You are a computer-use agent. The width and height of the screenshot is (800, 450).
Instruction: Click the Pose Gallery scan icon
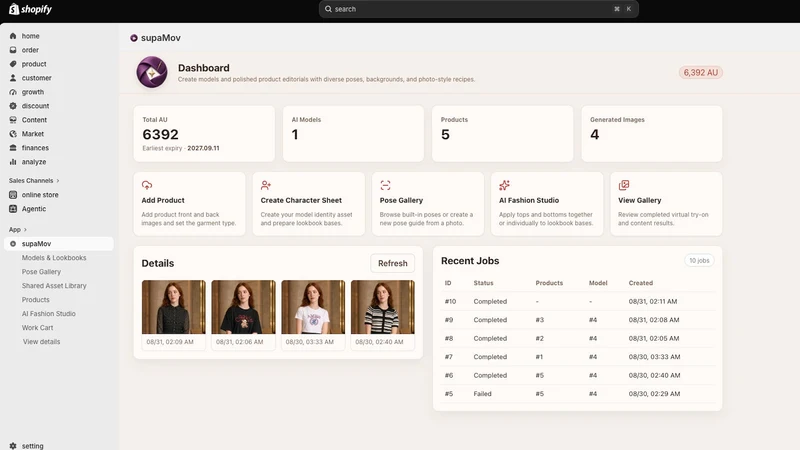point(385,185)
